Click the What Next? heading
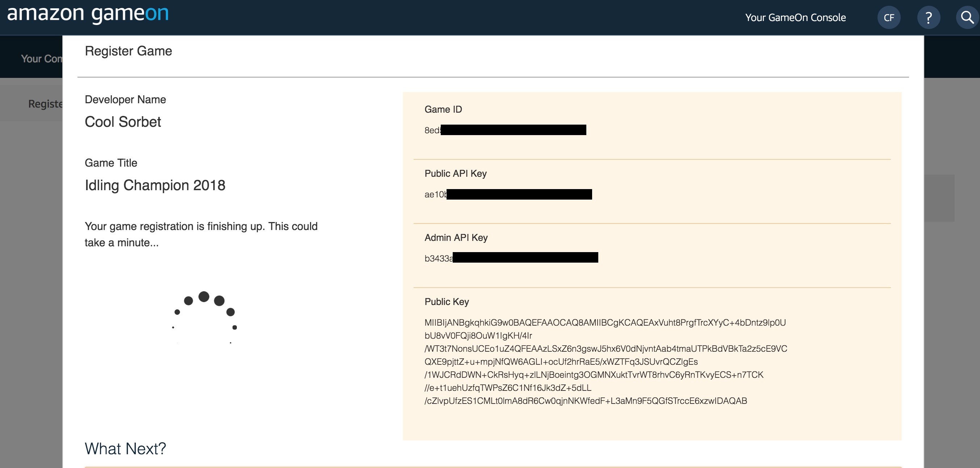980x468 pixels. pyautogui.click(x=125, y=448)
